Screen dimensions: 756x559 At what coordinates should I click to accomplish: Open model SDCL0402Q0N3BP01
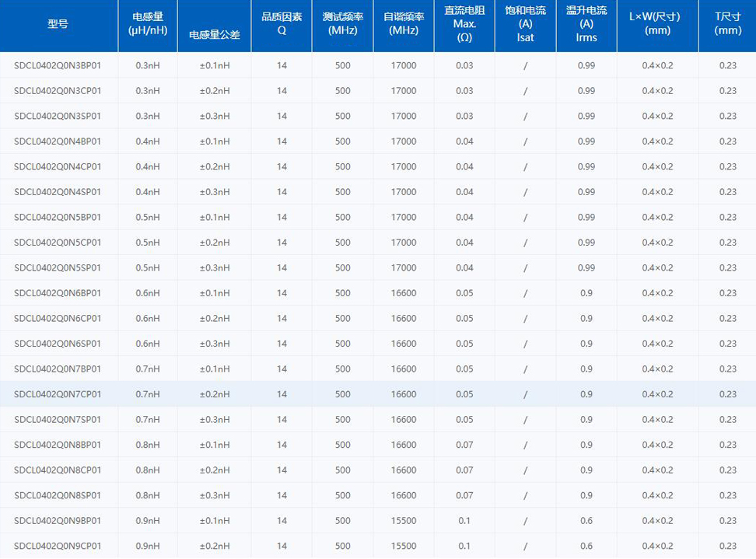tap(58, 65)
